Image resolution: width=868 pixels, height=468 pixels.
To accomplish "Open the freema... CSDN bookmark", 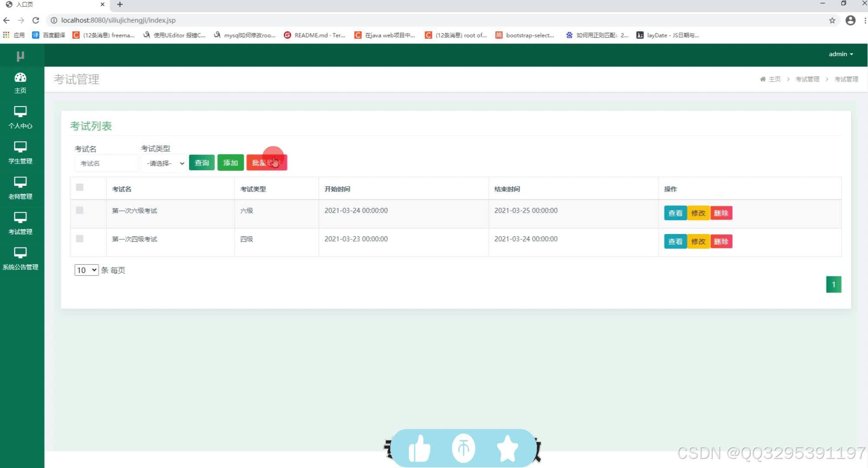I will 104,35.
